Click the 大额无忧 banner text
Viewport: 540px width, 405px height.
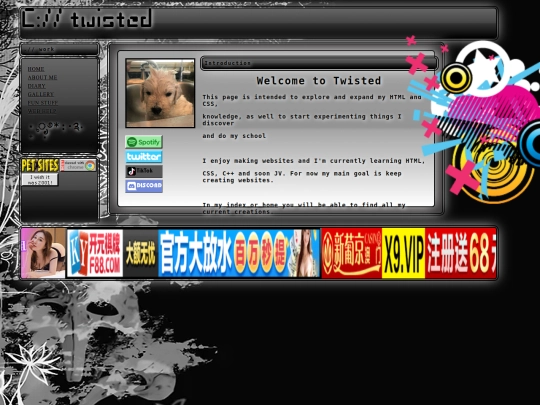pos(141,253)
